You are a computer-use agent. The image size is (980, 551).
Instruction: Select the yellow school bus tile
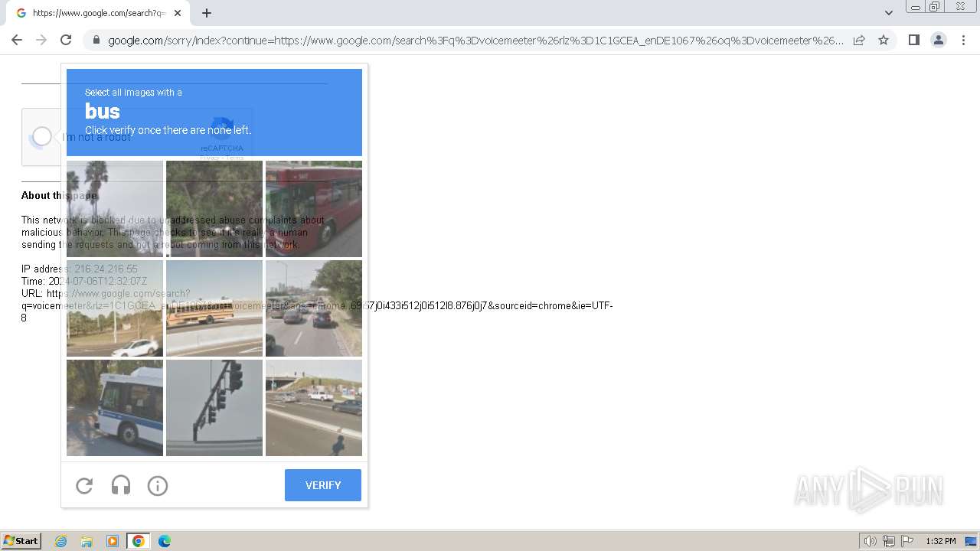[x=214, y=308]
